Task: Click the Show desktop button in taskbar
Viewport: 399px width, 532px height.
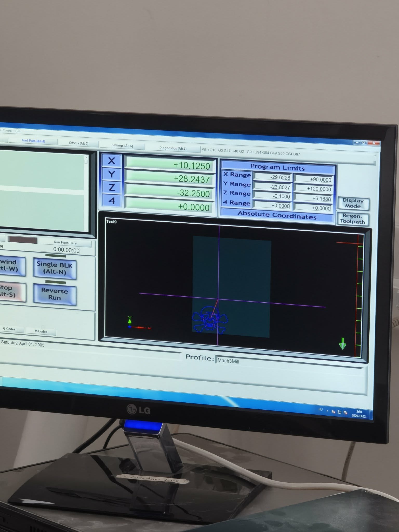Action: point(371,415)
